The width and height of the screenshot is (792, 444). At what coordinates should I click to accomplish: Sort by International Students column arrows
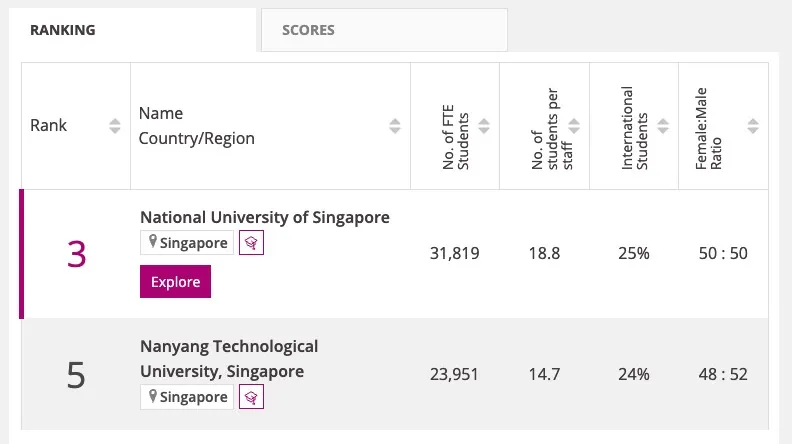(662, 126)
